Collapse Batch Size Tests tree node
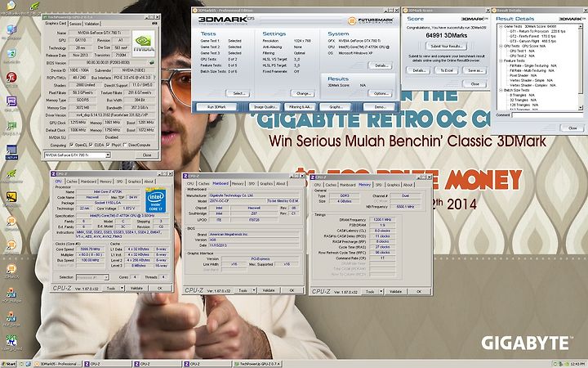 pyautogui.click(x=501, y=90)
